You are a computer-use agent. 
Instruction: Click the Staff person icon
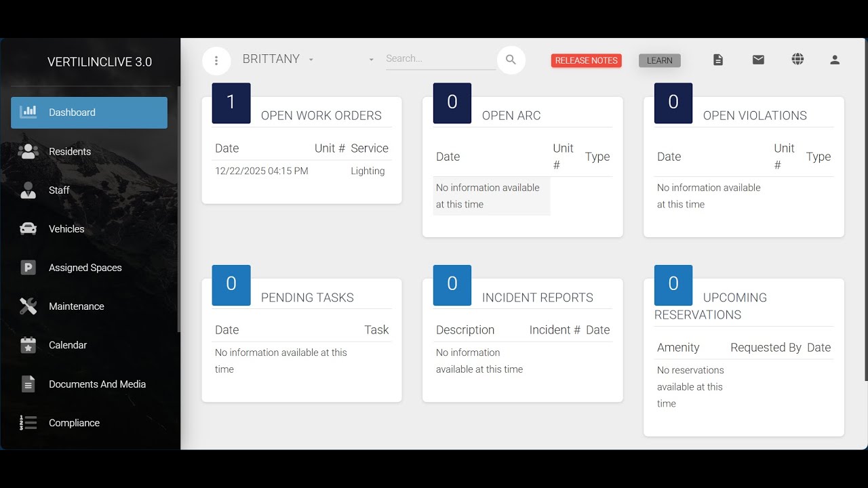point(28,190)
